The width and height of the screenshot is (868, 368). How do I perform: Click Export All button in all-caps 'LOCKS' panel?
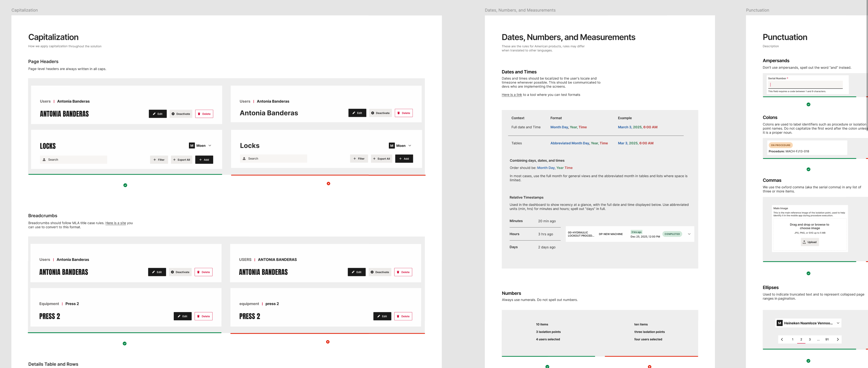[x=182, y=160]
